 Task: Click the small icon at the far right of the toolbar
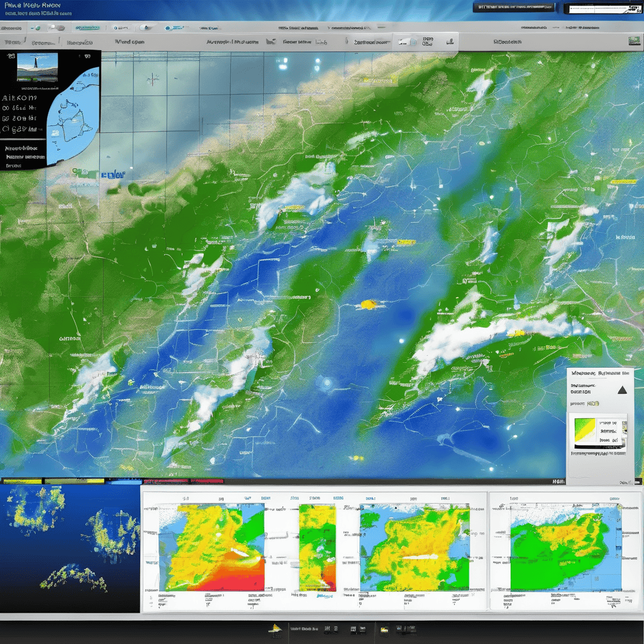point(633,42)
